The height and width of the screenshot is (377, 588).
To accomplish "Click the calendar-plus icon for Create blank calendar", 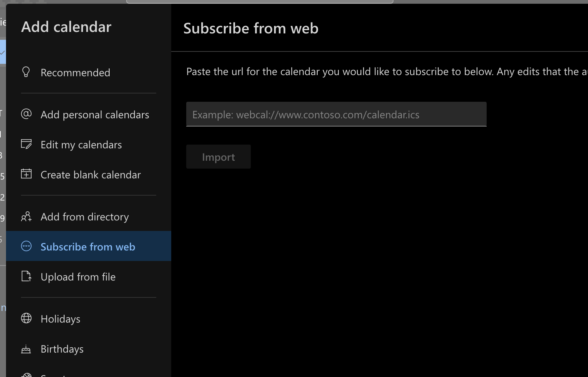I will [26, 174].
